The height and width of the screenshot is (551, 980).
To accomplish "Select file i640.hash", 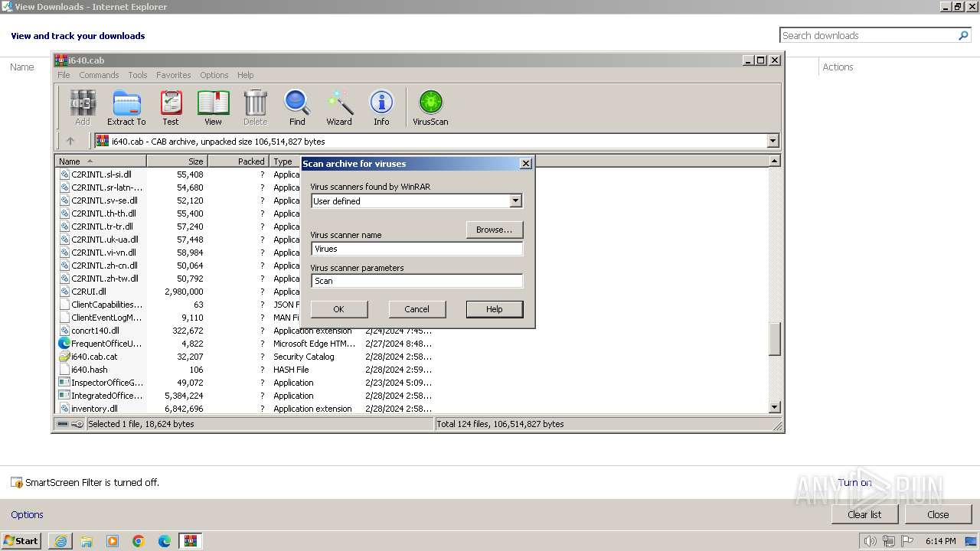I will [x=90, y=370].
